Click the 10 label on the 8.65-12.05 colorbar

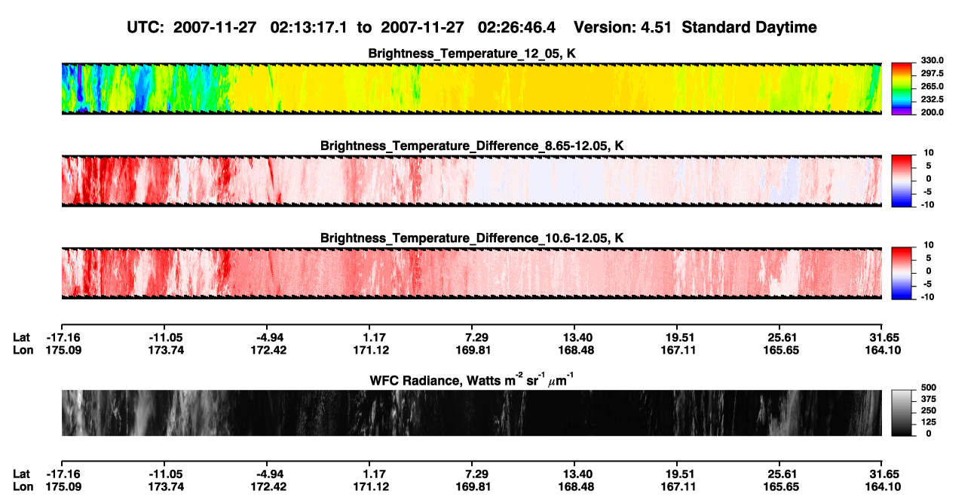click(x=928, y=153)
